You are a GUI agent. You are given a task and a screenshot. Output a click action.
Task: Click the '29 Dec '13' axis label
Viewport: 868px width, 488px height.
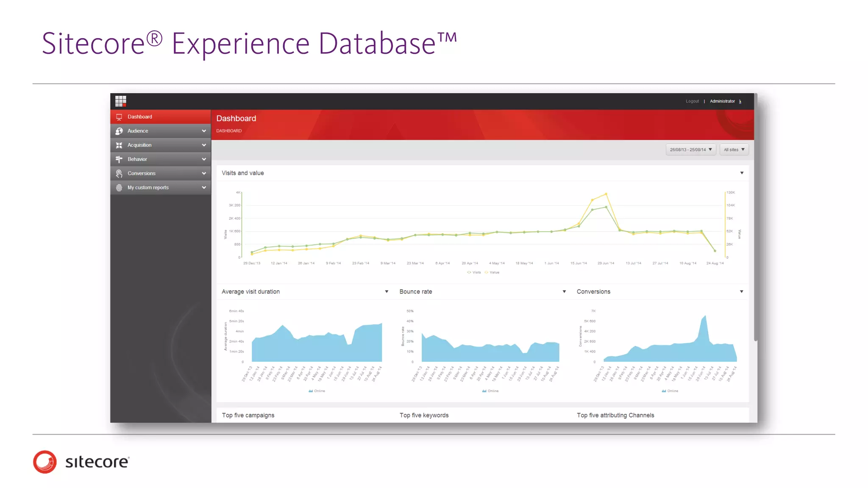(x=252, y=263)
